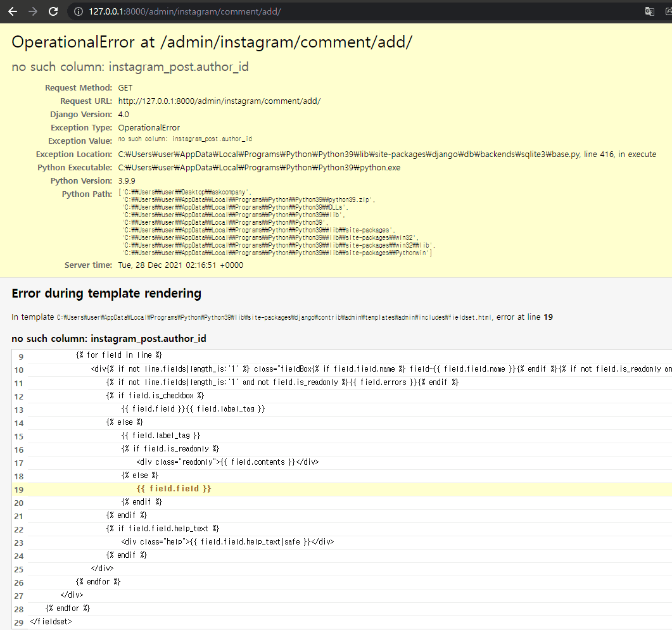Open the translate page icon
The height and width of the screenshot is (630, 672).
650,11
